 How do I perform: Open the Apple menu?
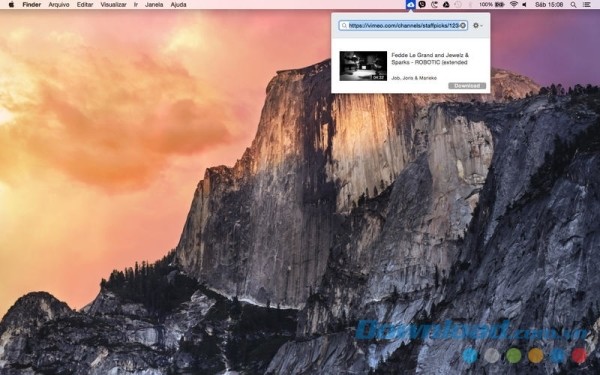pos(11,5)
